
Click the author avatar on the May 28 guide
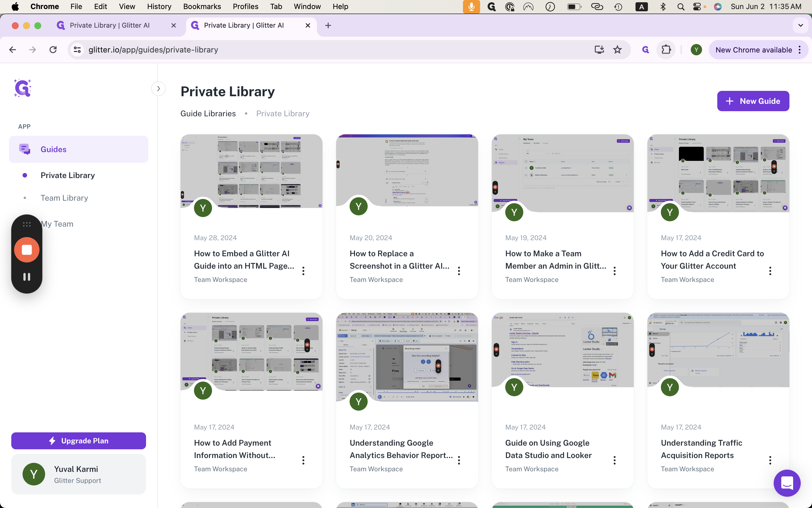(203, 208)
